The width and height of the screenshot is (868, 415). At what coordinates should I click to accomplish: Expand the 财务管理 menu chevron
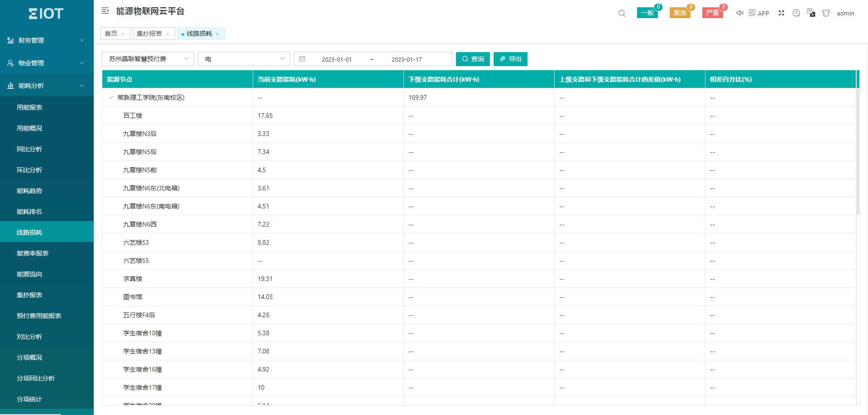tap(82, 40)
